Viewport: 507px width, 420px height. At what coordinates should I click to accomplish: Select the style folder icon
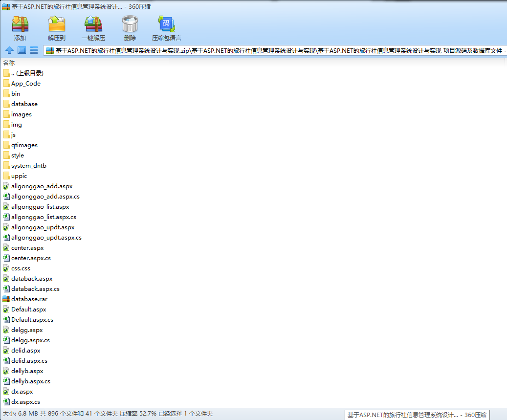pyautogui.click(x=6, y=155)
